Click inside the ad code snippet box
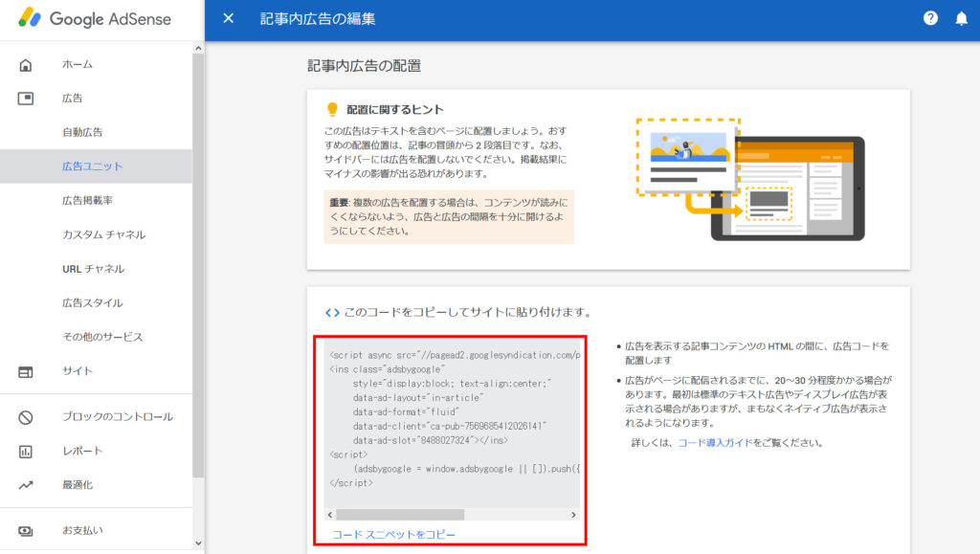Viewport: 980px width, 554px height. 452,422
